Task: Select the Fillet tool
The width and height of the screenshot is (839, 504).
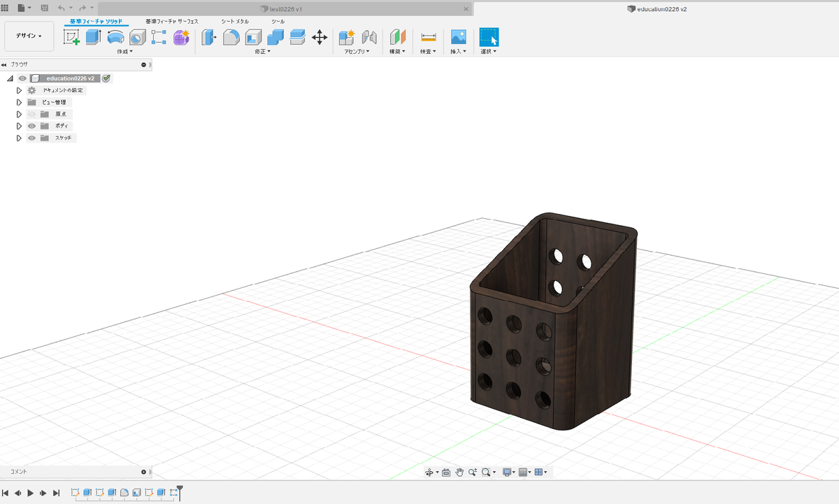Action: click(231, 37)
